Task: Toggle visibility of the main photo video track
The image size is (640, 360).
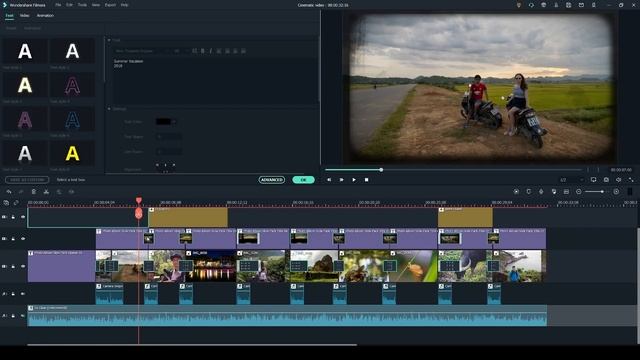Action: (23, 266)
